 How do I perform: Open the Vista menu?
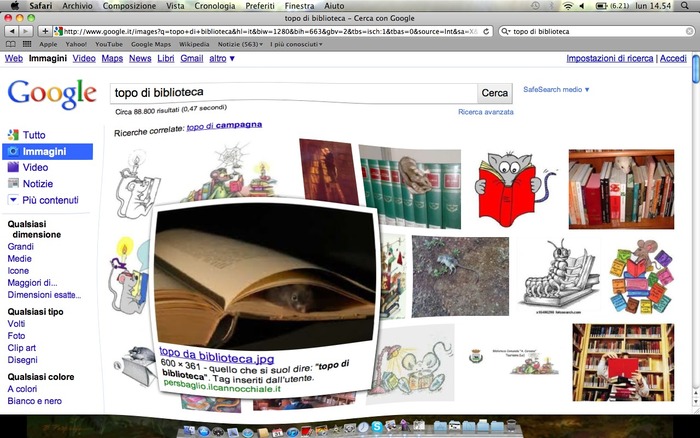click(x=175, y=6)
